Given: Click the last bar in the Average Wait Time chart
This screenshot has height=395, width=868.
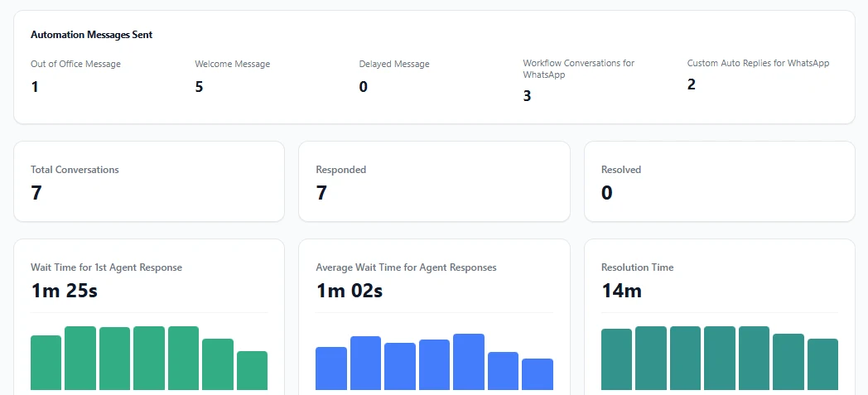Looking at the screenshot, I should click(538, 374).
